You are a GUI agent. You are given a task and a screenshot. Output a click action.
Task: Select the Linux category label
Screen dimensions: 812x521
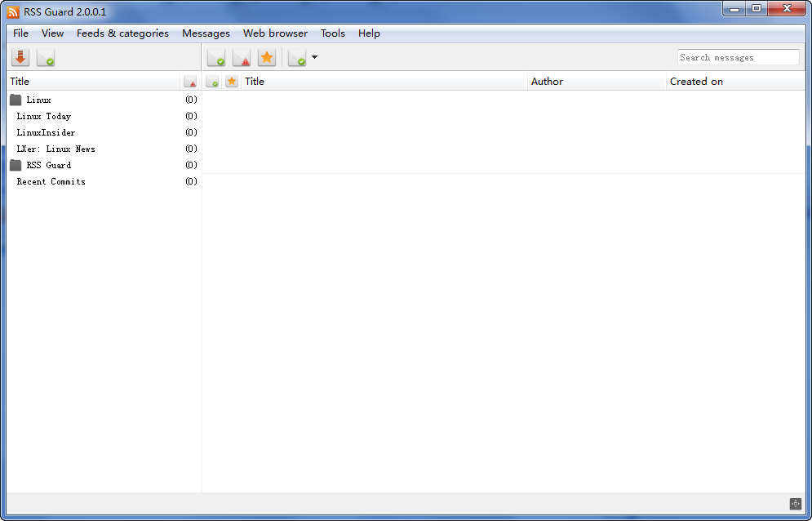39,100
